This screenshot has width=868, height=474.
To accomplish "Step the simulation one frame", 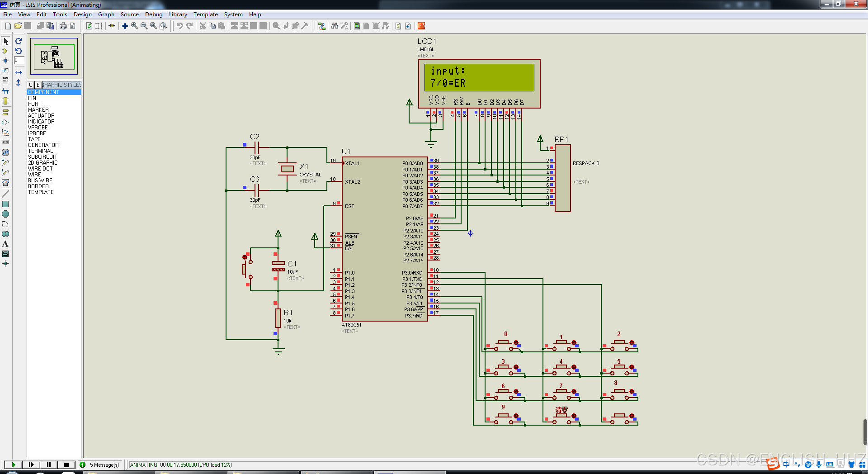I will 31,465.
